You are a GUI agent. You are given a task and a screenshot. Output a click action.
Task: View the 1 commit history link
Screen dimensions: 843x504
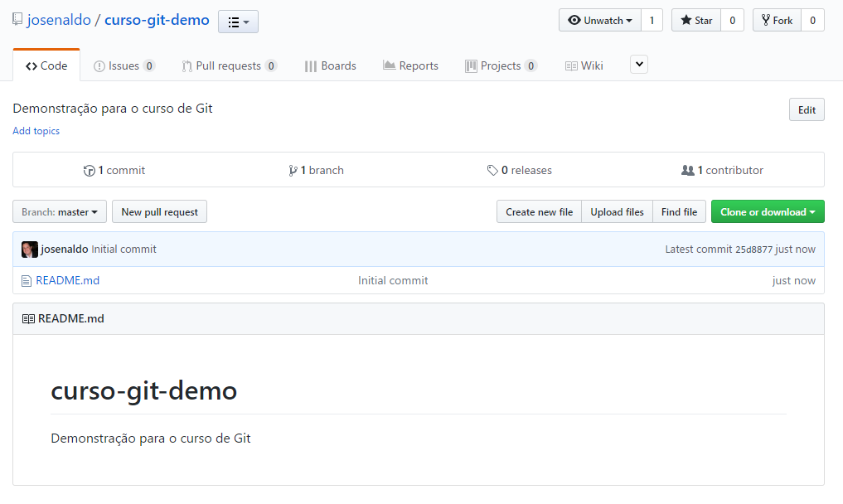coord(114,170)
